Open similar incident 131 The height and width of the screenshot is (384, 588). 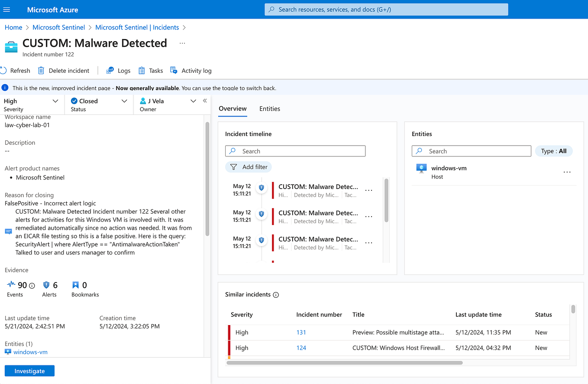pos(301,332)
